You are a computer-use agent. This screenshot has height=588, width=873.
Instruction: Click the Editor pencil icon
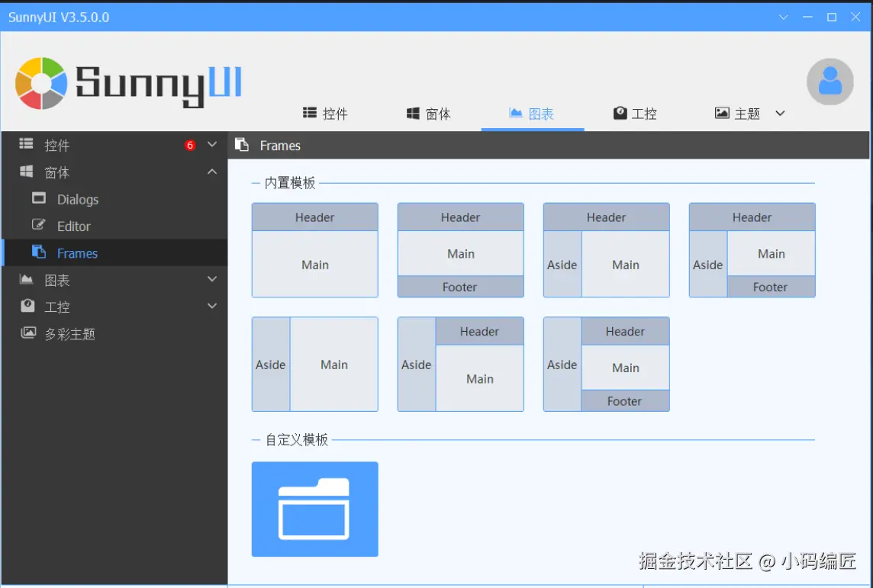coord(39,225)
